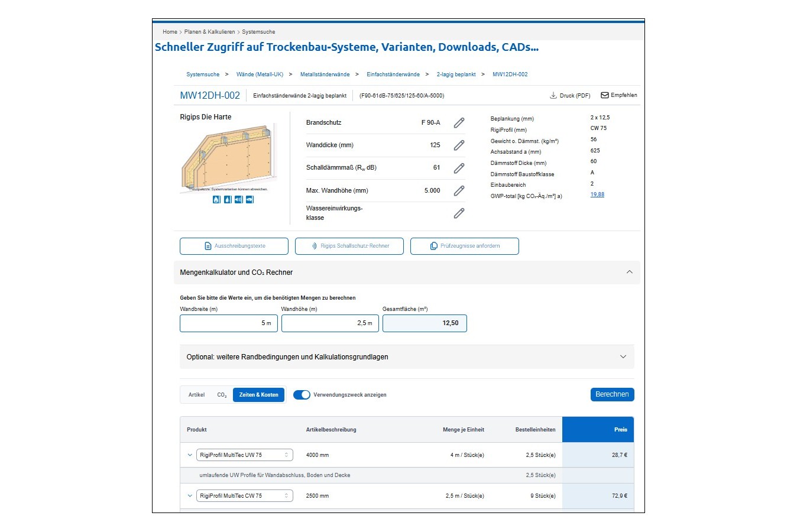This screenshot has width=797, height=532.
Task: Click the envelope icon next to Empfehlen
Action: click(605, 95)
